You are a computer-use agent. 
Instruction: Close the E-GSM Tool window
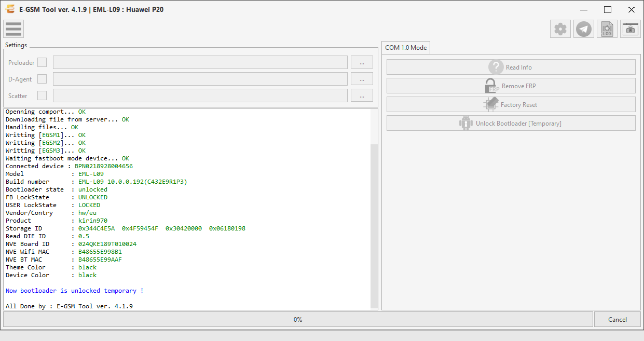tap(632, 9)
